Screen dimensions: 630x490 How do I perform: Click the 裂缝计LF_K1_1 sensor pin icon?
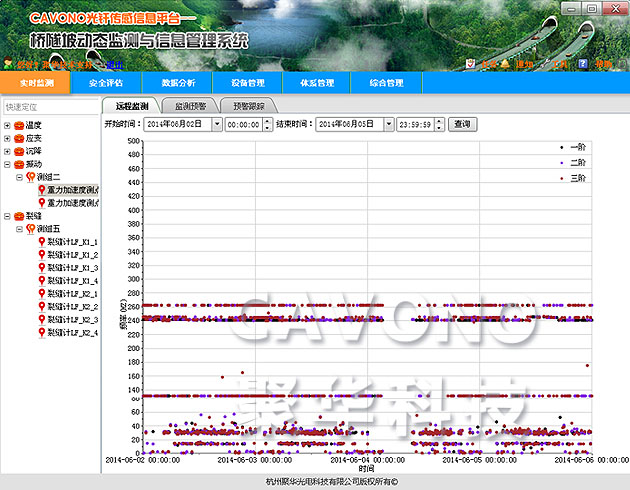pos(41,242)
